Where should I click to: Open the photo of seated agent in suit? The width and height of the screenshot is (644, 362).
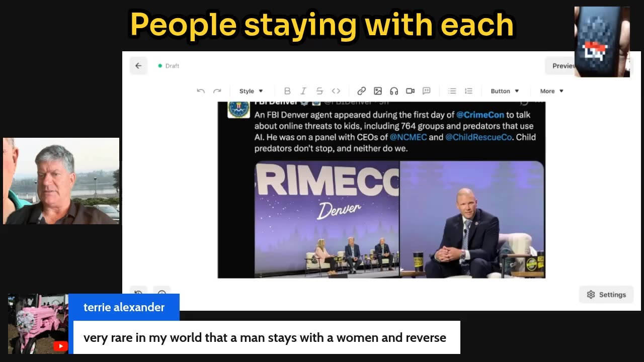point(472,219)
